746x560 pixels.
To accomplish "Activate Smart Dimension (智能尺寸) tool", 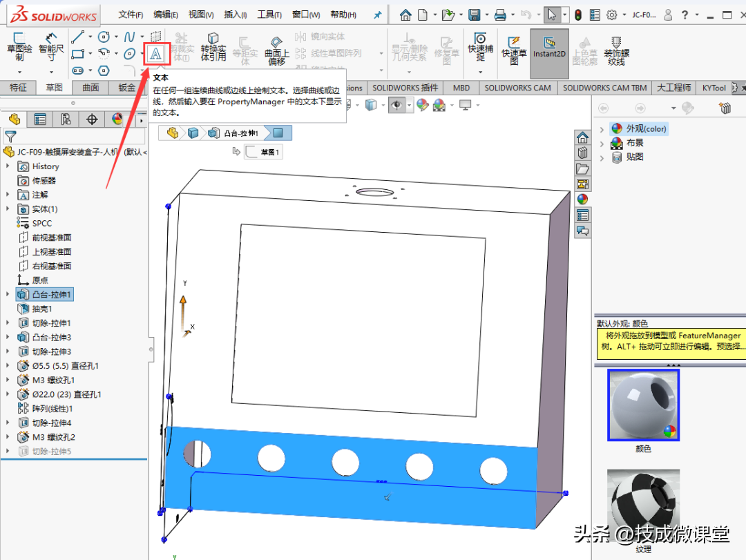I will 51,47.
